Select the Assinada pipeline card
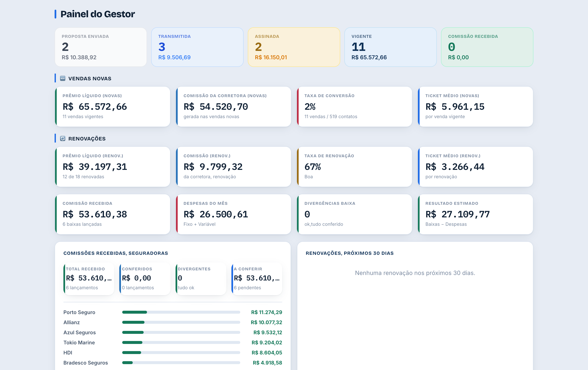 (x=294, y=47)
